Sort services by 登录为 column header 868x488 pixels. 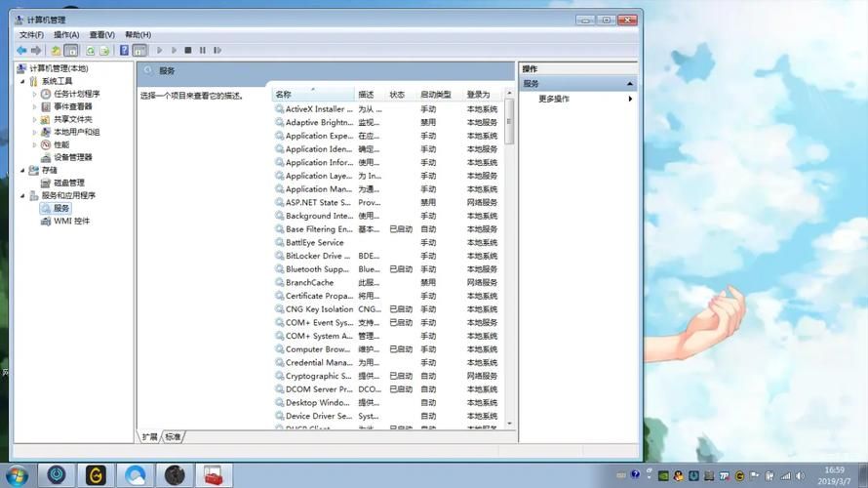tap(482, 95)
